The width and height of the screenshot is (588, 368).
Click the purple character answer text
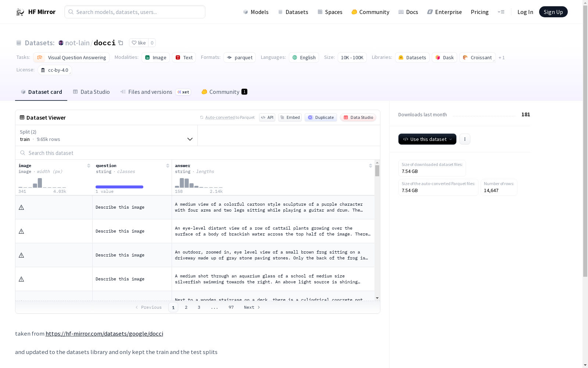[269, 208]
